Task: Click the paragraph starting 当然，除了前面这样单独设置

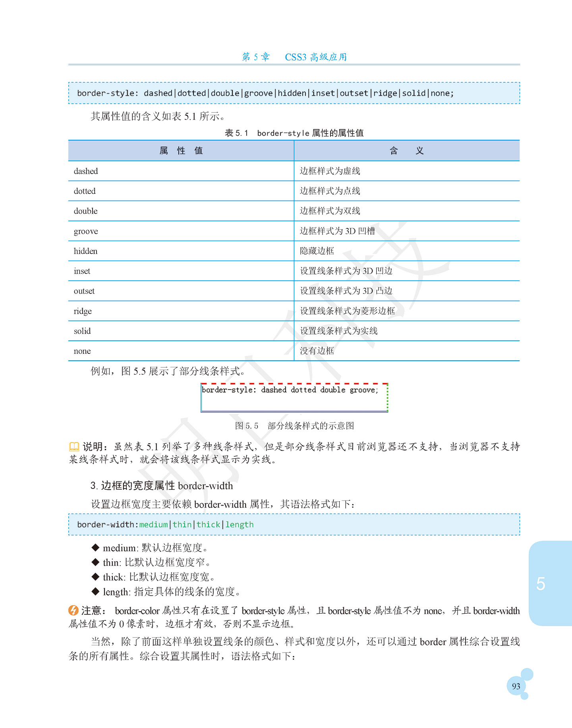Action: click(294, 649)
